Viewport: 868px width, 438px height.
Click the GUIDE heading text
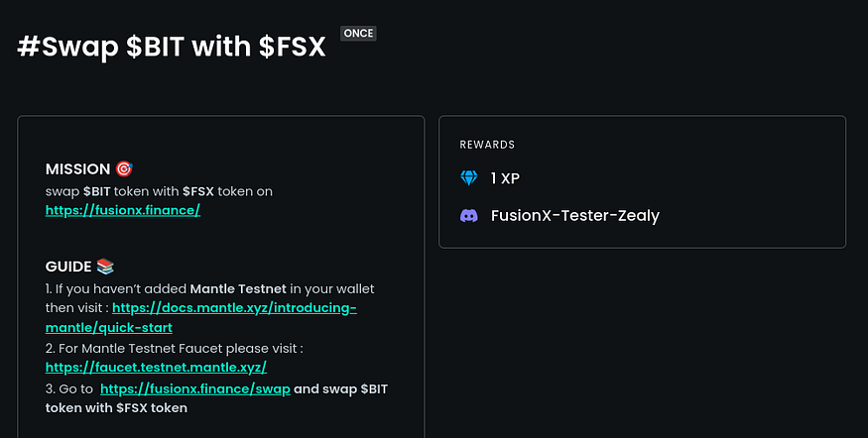coord(68,267)
